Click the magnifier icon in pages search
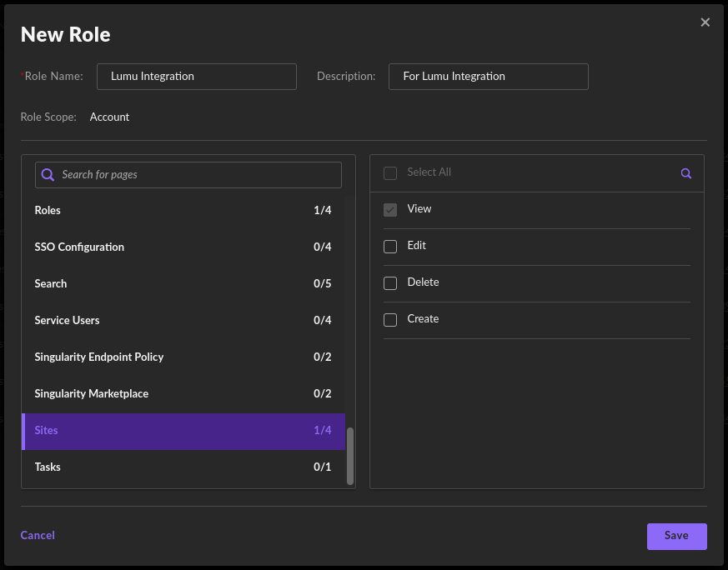728x570 pixels. coord(48,175)
